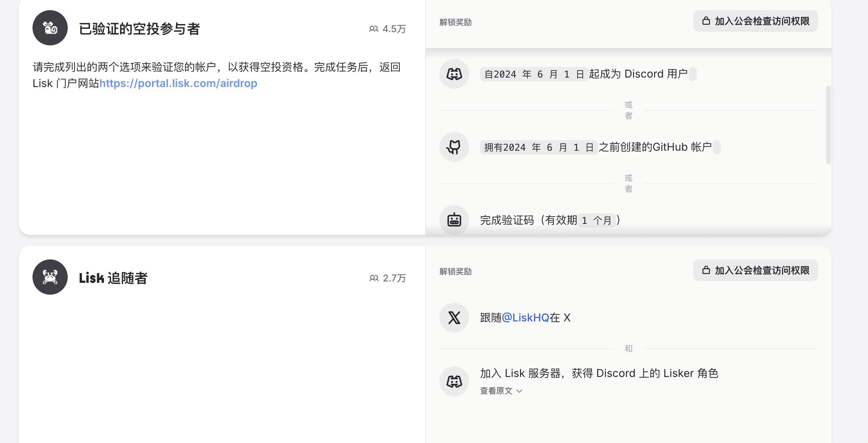Click bottom 加入公会检查访问权限 button
Image resolution: width=868 pixels, height=443 pixels.
click(x=755, y=270)
